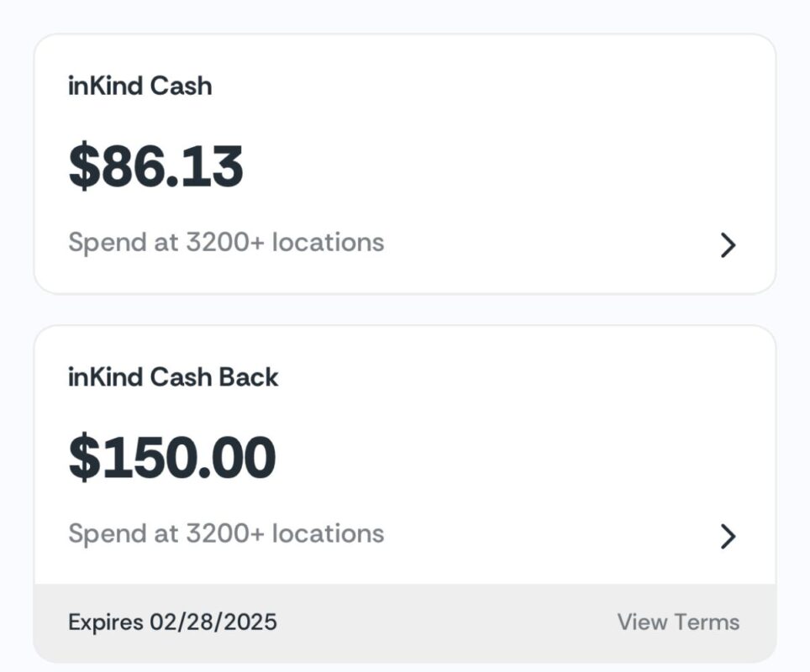Click the Expires 02/28/2025 label
This screenshot has width=810, height=672.
(x=172, y=622)
